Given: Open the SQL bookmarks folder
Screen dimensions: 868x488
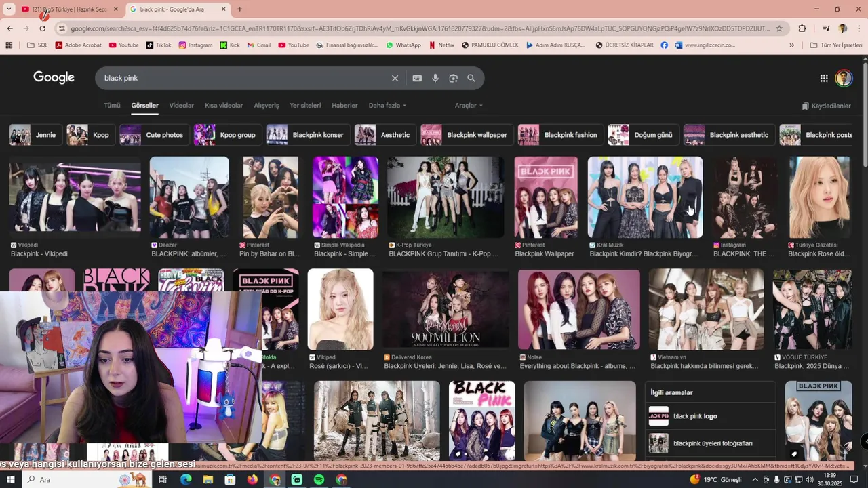Looking at the screenshot, I should pos(37,45).
